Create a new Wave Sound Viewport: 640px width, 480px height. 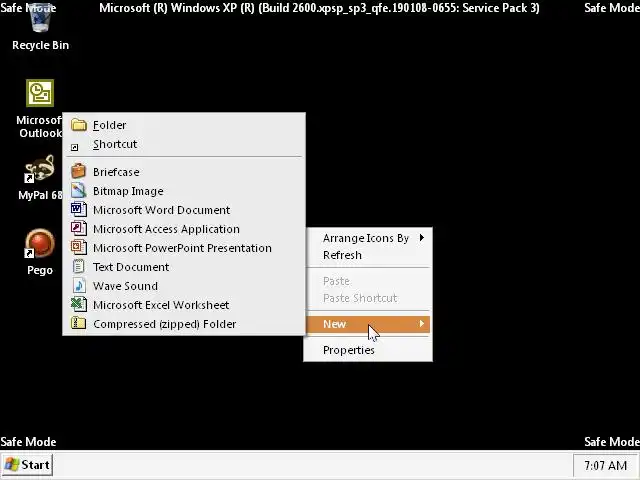point(184,286)
